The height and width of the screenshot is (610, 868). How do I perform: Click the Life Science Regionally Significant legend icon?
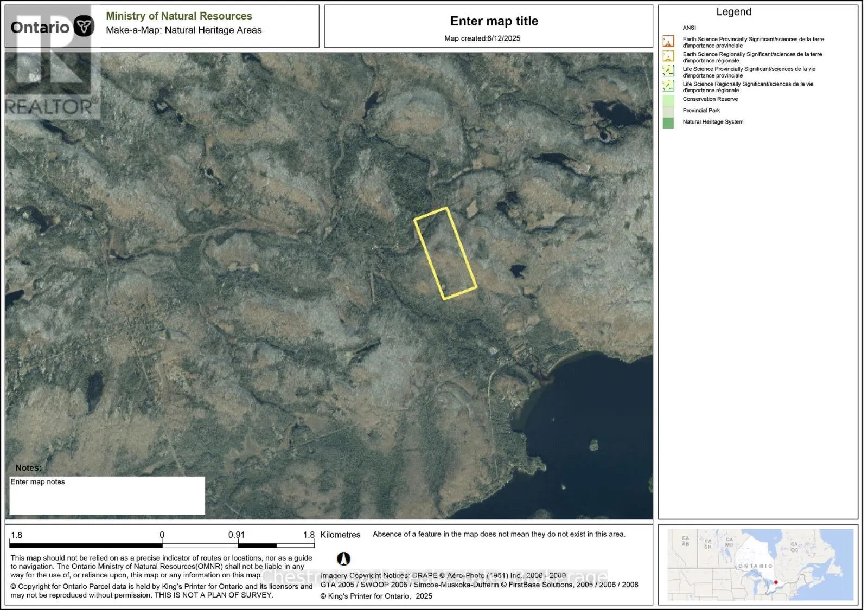(668, 86)
